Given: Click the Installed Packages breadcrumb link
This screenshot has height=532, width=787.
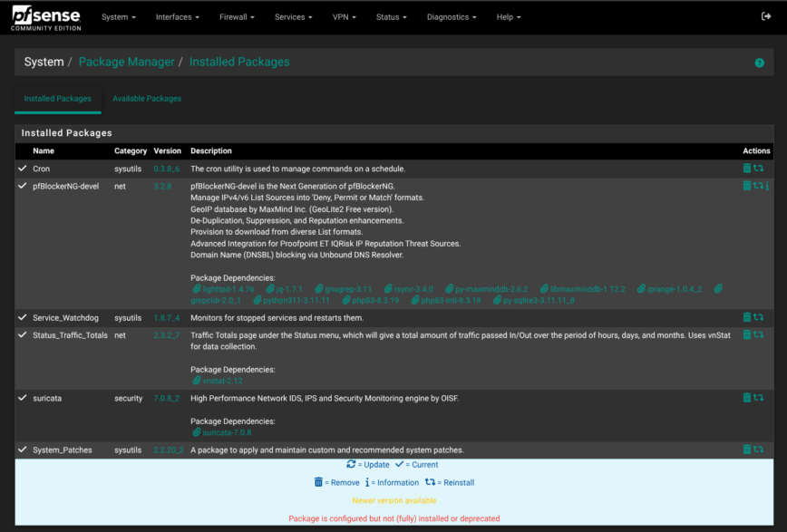Looking at the screenshot, I should tap(239, 62).
